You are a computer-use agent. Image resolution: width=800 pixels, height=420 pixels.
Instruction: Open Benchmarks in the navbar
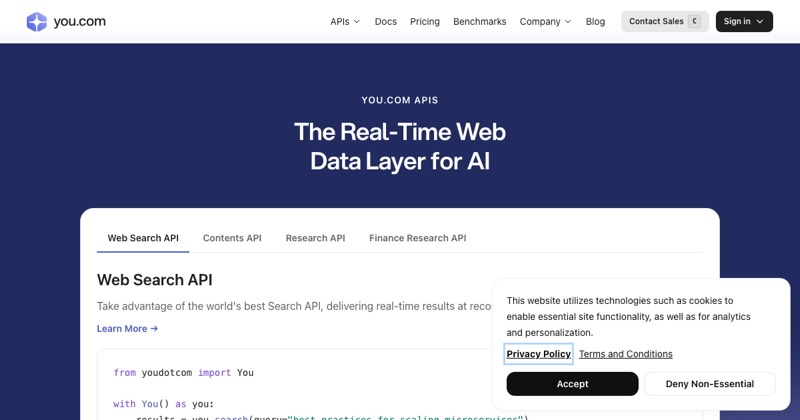(480, 21)
